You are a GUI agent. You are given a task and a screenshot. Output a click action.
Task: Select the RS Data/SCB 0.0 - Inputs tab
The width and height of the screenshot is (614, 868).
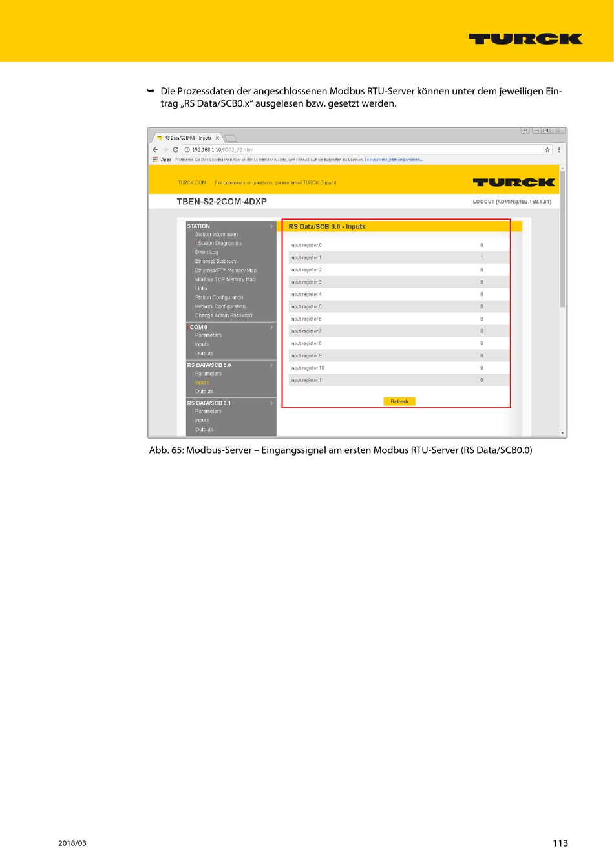pos(187,138)
